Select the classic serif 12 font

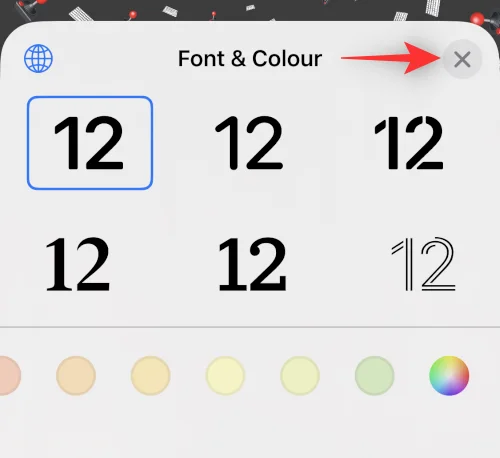[78, 264]
